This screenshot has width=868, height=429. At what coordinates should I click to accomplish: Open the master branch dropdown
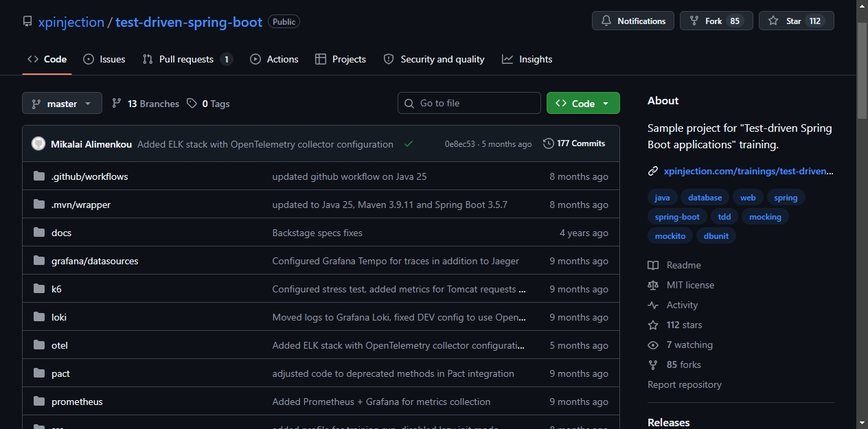coord(62,104)
